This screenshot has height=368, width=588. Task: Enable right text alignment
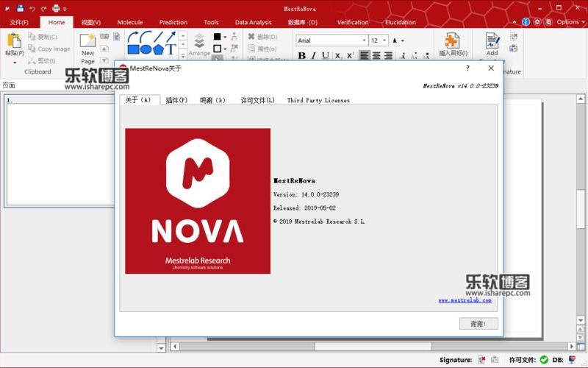click(389, 56)
